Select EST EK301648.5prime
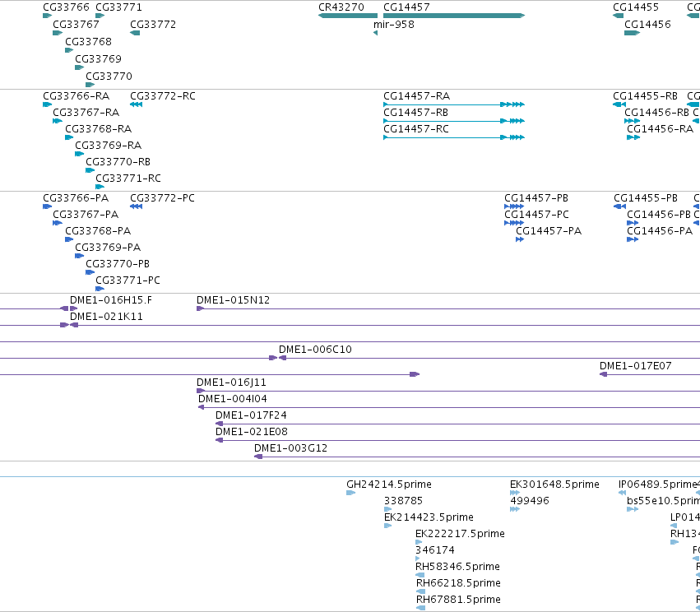700x612 pixels. point(554,484)
